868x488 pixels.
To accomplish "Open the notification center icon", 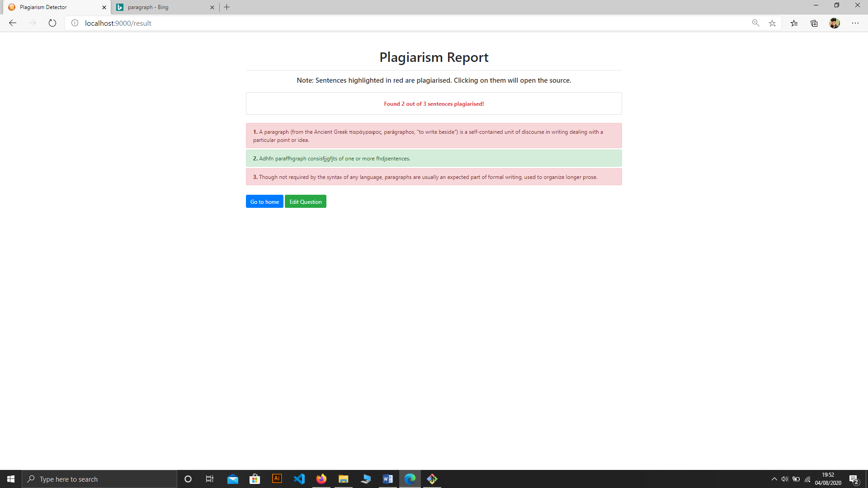I will click(x=854, y=479).
